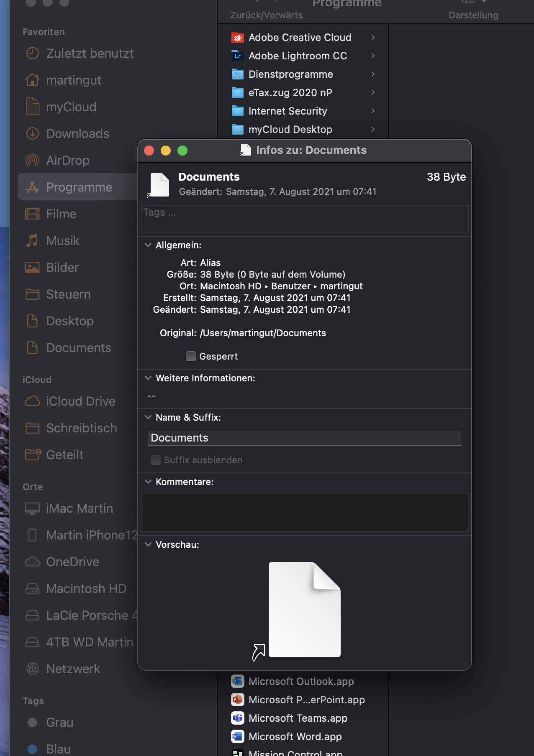534x756 pixels.
Task: Click the Microsoft Word.app icon
Action: point(238,736)
